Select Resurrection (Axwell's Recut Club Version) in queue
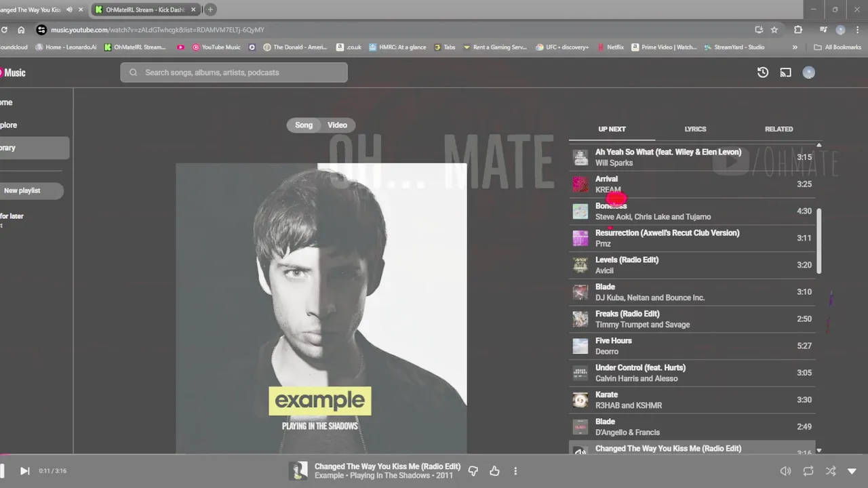Viewport: 868px width, 488px height. [x=692, y=238]
